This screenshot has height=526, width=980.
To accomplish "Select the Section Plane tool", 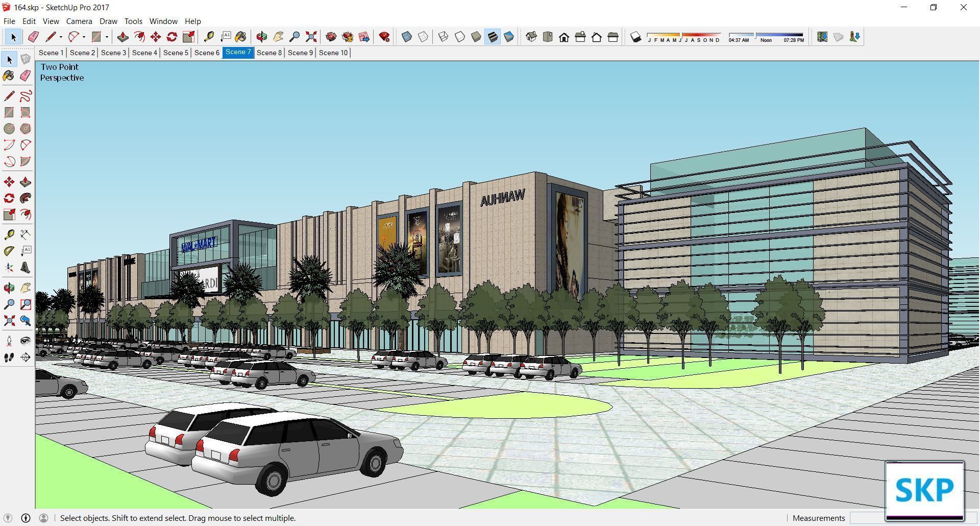I will pyautogui.click(x=25, y=357).
